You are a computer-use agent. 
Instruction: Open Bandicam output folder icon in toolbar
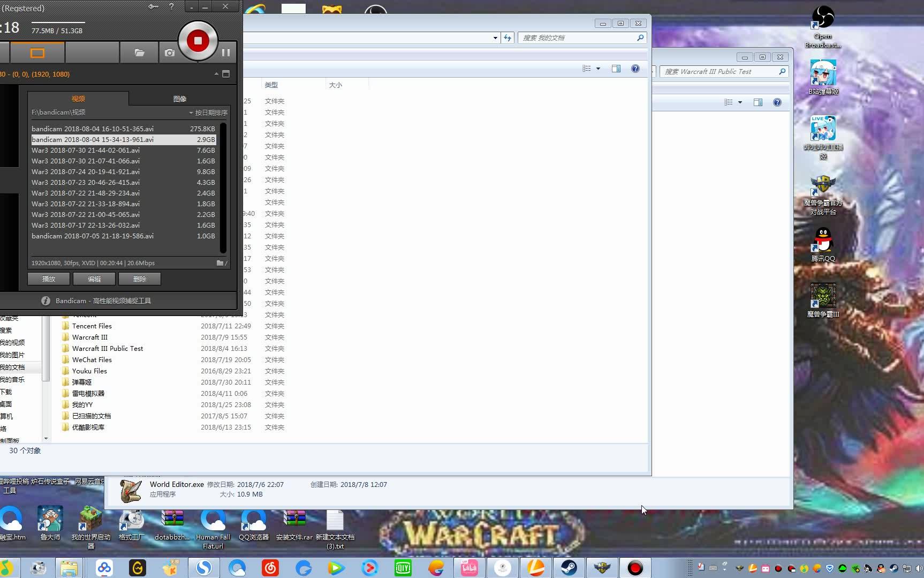(139, 52)
